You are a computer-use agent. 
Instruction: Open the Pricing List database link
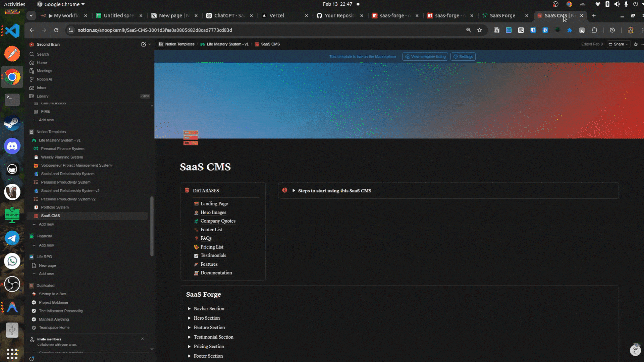point(212,247)
